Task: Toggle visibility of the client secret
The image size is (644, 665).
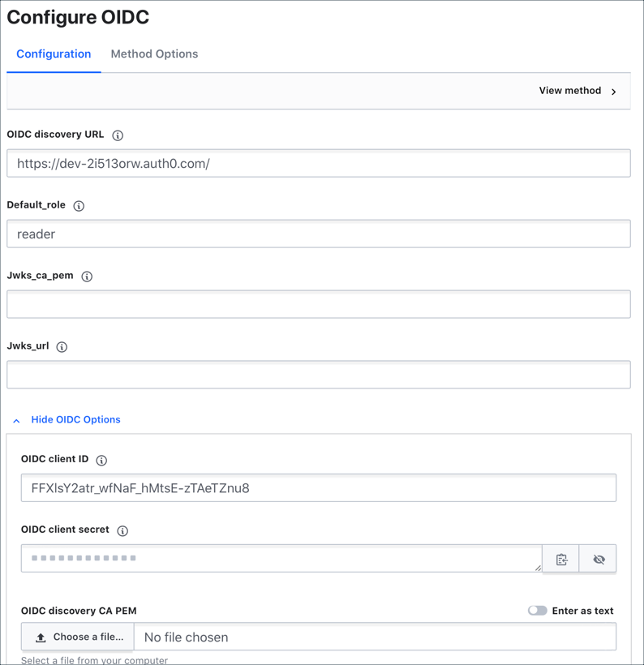Action: click(599, 559)
